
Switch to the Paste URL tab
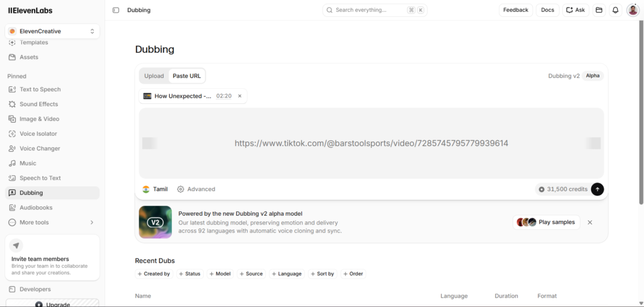point(187,76)
